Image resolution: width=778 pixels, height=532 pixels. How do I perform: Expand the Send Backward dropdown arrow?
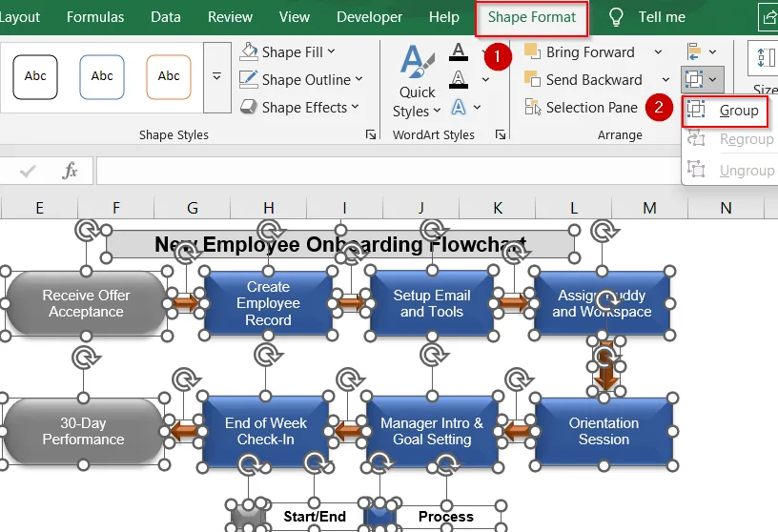pos(665,79)
